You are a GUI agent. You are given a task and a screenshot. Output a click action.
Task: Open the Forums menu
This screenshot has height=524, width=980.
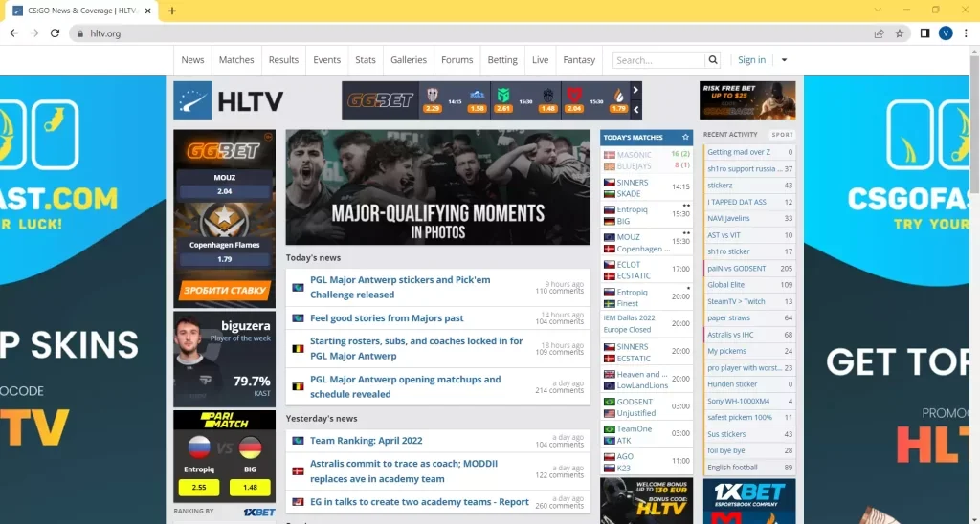[x=457, y=60]
